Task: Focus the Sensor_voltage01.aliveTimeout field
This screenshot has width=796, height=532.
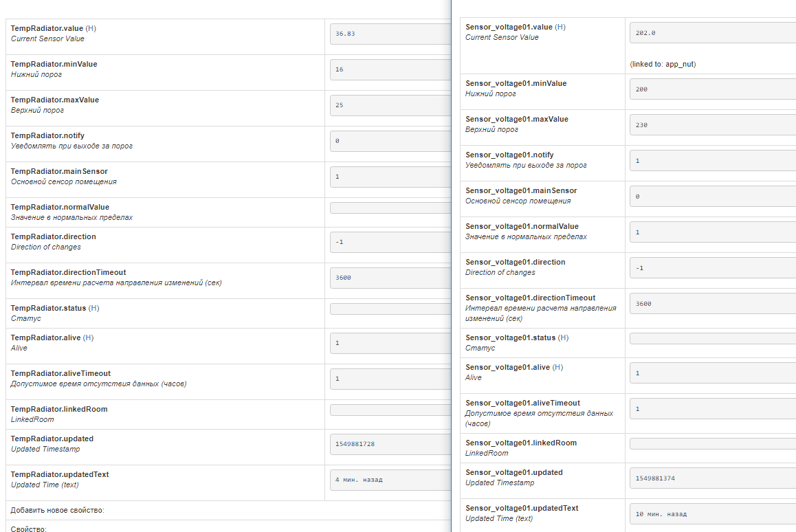Action: pyautogui.click(x=712, y=409)
